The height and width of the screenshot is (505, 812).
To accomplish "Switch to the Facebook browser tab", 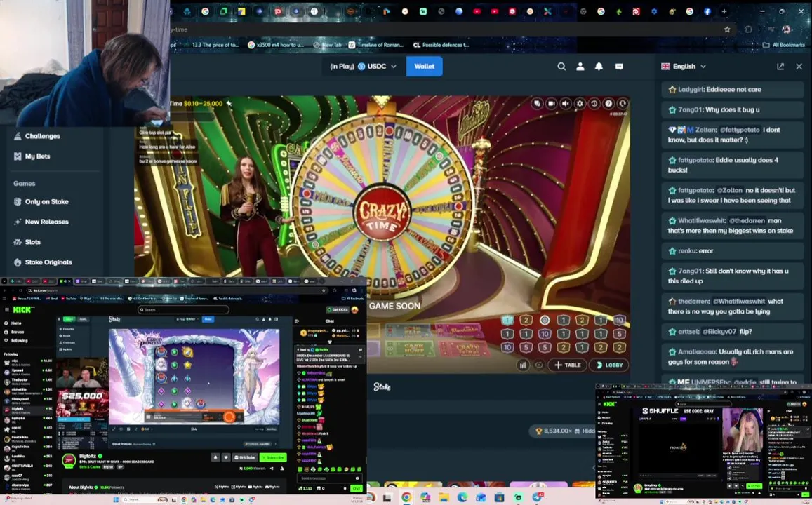I will [707, 11].
